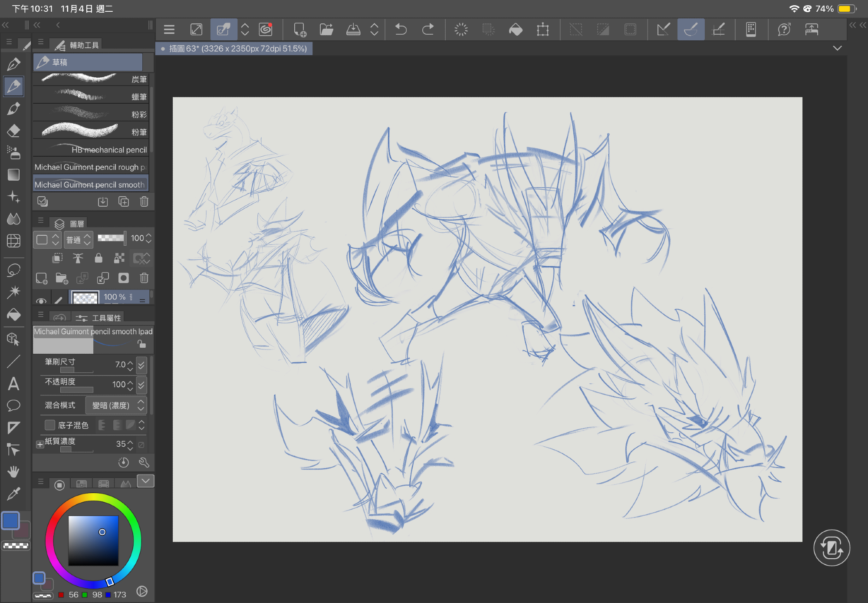Click the Undo arrow
This screenshot has height=603, width=868.
click(401, 30)
